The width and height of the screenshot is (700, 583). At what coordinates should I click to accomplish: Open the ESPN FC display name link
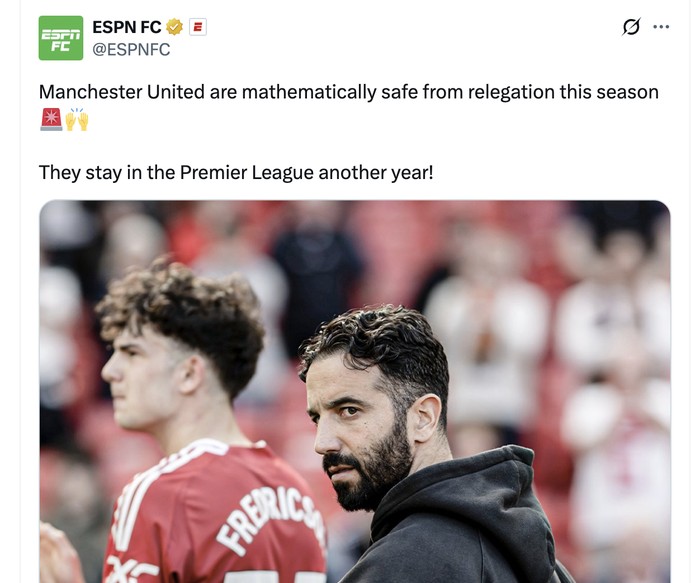coord(127,27)
